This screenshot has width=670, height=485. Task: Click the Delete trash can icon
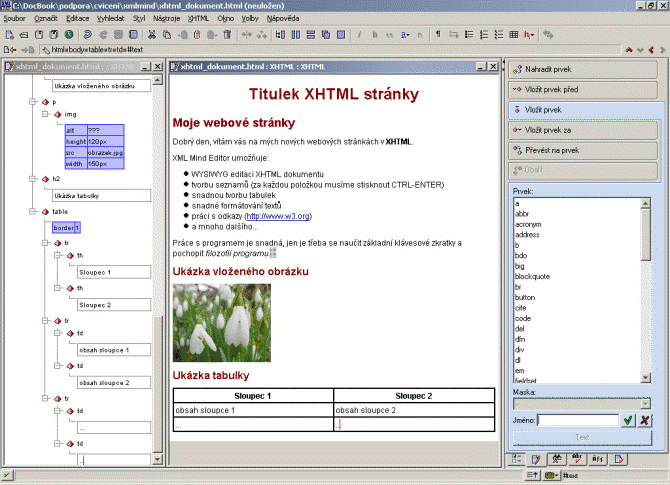click(227, 35)
